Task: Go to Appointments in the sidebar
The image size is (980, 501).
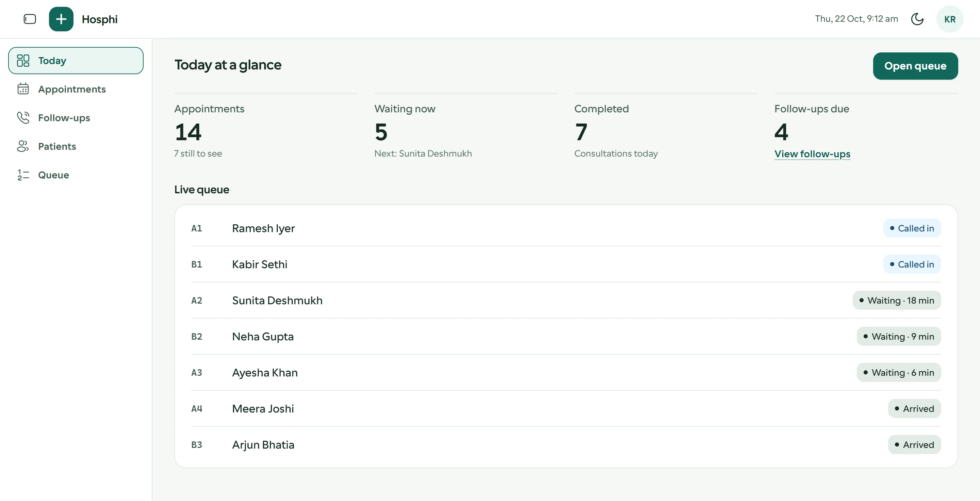Action: pyautogui.click(x=76, y=89)
